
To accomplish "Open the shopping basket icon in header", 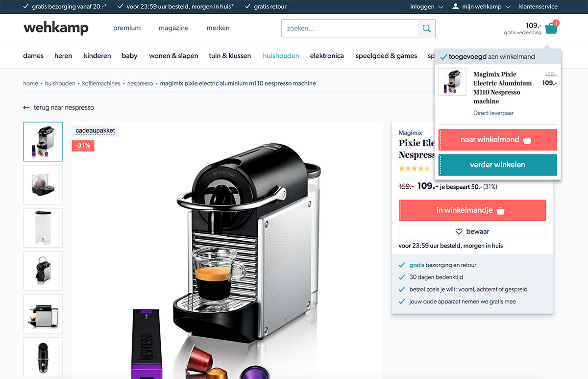I will [551, 28].
